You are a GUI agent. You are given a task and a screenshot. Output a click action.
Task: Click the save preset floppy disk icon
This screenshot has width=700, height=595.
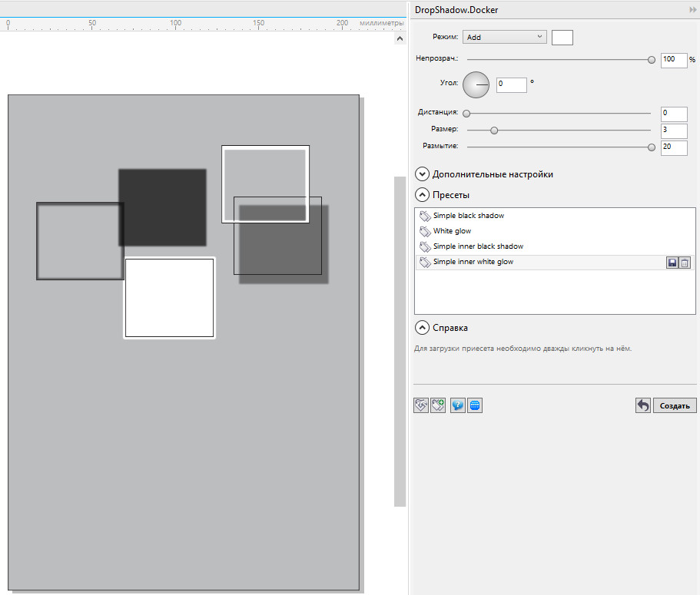(672, 263)
